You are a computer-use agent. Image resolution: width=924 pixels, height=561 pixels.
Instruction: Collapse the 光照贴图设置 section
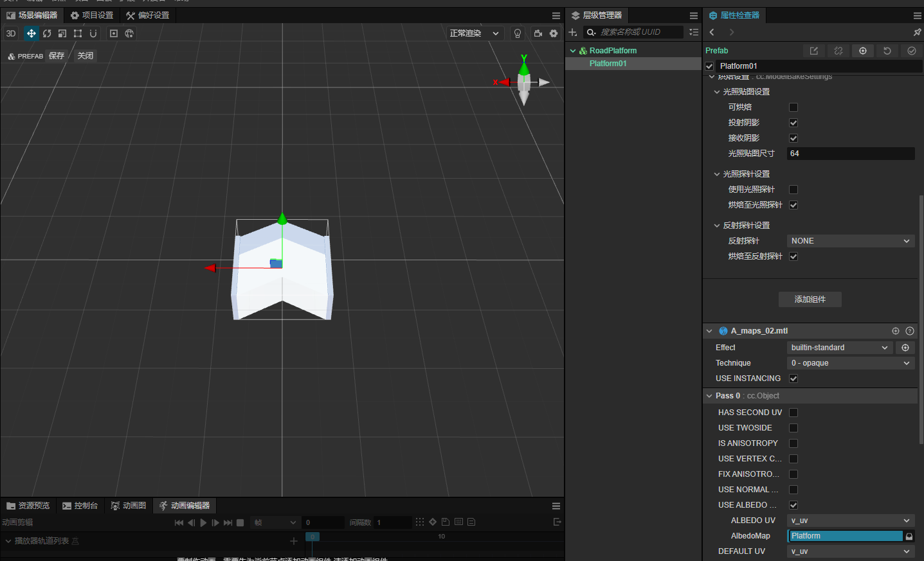(x=717, y=92)
